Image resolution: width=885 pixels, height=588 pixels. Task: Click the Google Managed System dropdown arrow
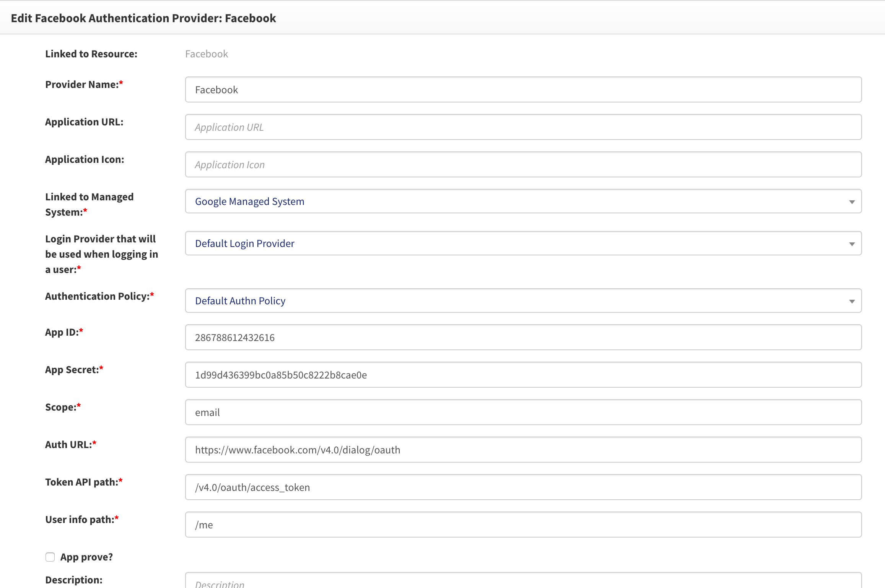pos(852,201)
